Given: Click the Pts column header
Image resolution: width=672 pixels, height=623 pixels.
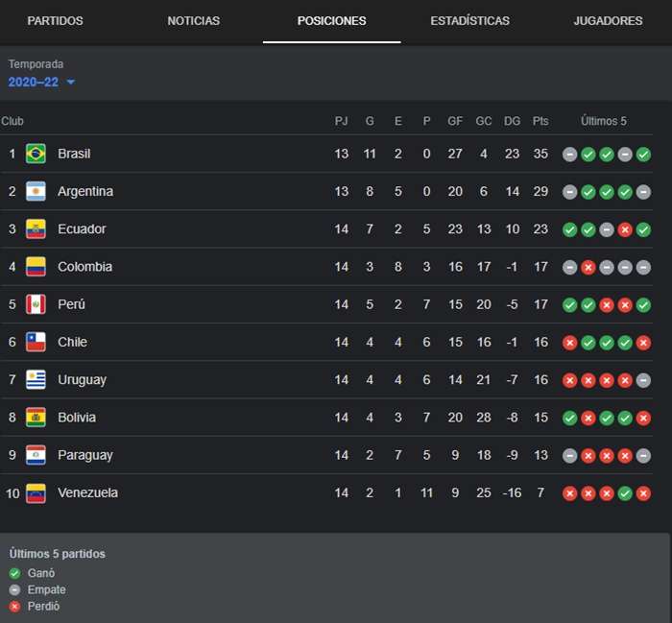Looking at the screenshot, I should click(x=540, y=121).
